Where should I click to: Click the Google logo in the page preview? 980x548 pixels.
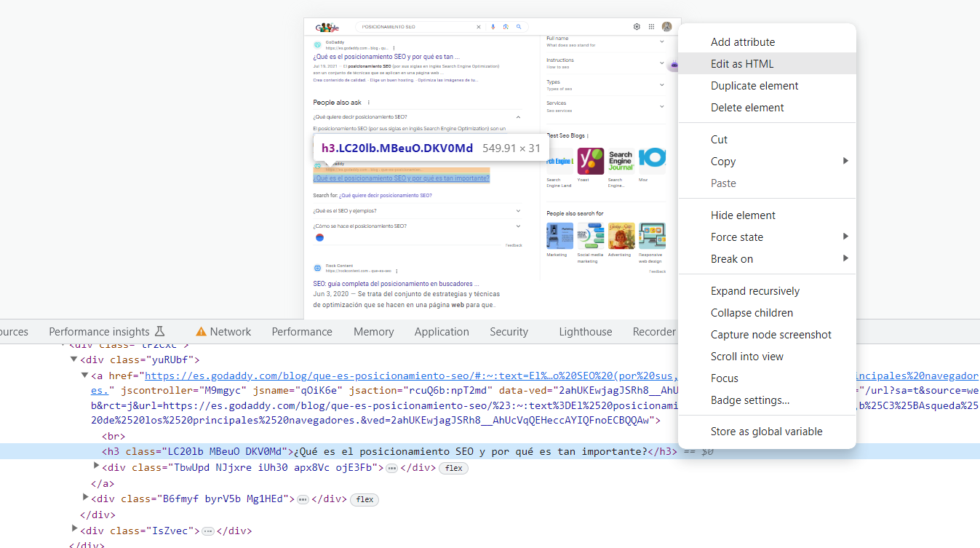tap(327, 28)
